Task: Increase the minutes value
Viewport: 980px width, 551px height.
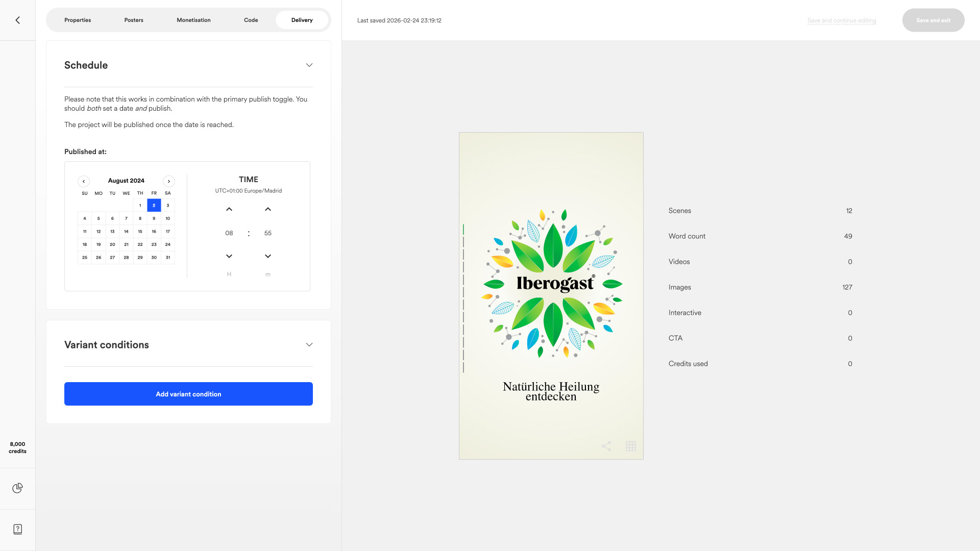Action: 268,209
